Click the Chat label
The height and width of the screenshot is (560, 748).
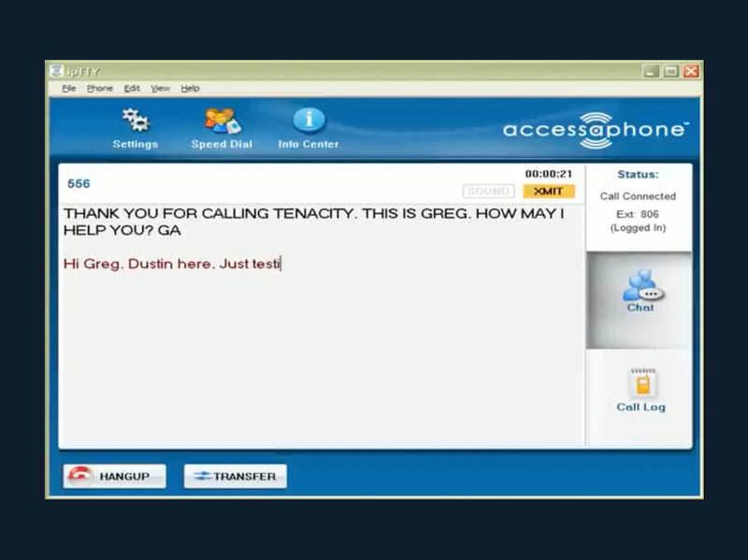point(640,308)
